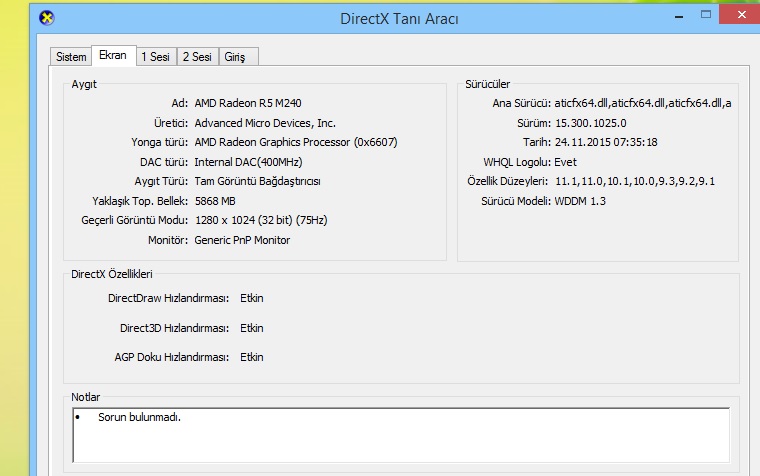Click the Direct3D Hızlandırması 'Etkin' status
Viewport: 760px width, 476px height.
pos(252,328)
